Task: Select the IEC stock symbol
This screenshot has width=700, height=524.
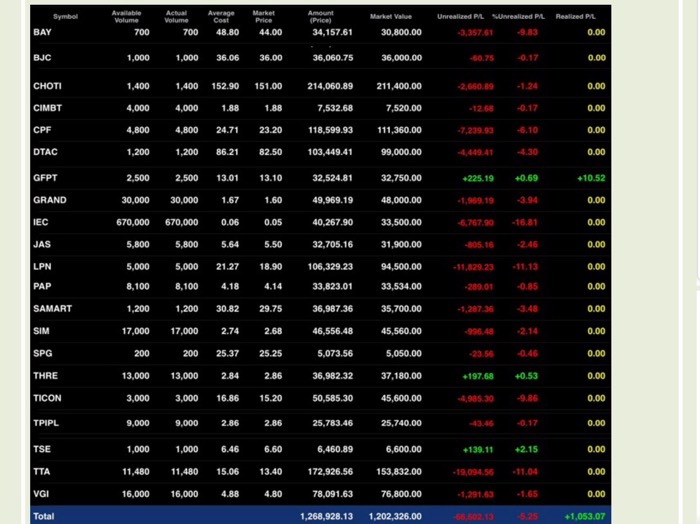Action: tap(40, 222)
